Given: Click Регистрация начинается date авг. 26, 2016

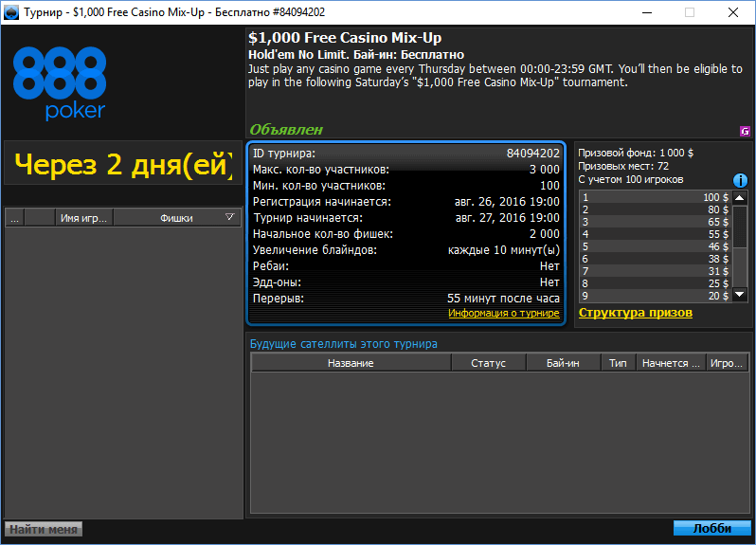Looking at the screenshot, I should point(507,202).
